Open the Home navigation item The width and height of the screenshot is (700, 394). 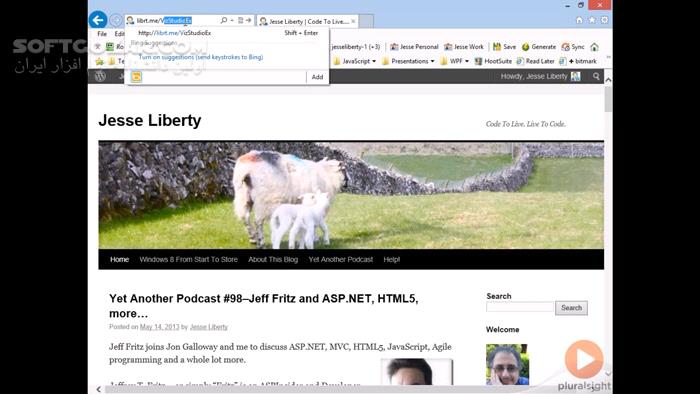tap(119, 260)
